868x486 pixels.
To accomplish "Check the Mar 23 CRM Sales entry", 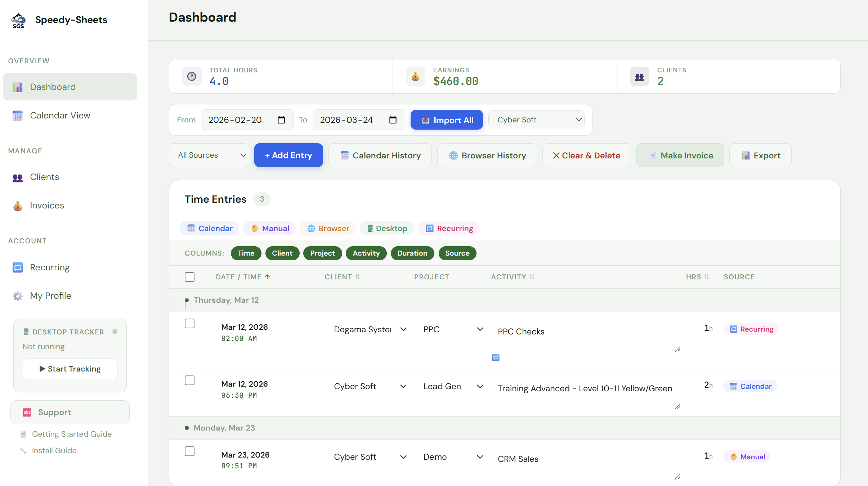I will tap(190, 451).
